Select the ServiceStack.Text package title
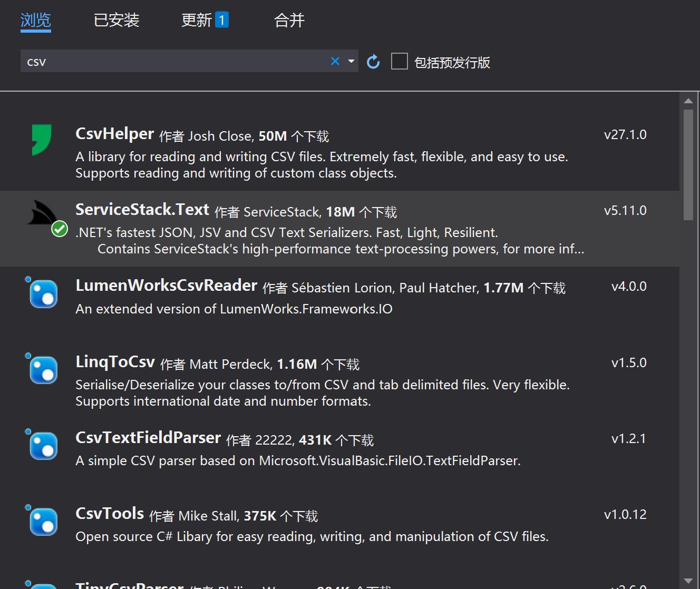700x589 pixels. pyautogui.click(x=142, y=210)
